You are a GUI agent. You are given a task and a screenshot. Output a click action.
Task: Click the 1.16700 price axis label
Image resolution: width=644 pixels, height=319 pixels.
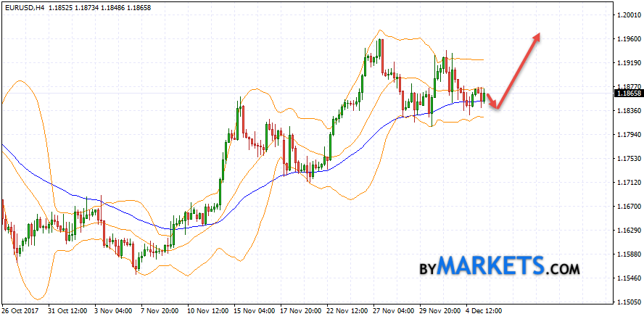point(628,207)
